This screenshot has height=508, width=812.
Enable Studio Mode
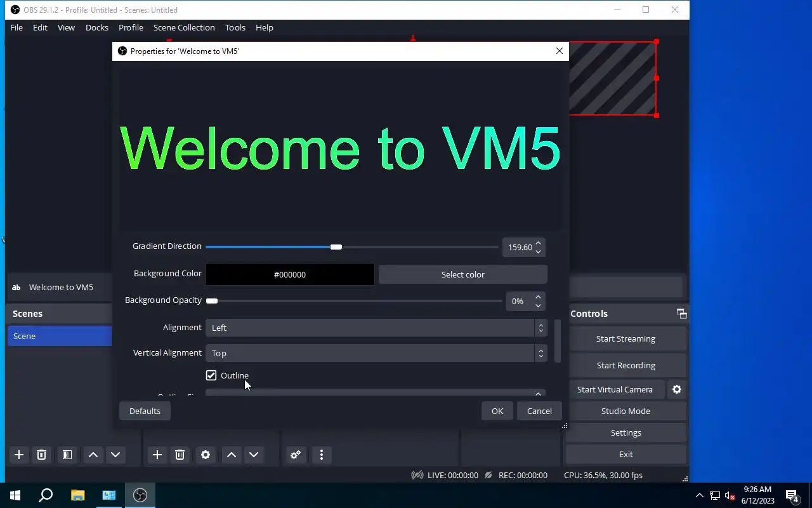[625, 411]
